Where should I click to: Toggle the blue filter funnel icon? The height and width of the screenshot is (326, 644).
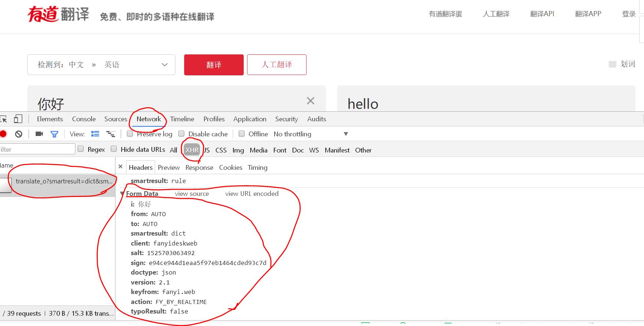(x=54, y=134)
